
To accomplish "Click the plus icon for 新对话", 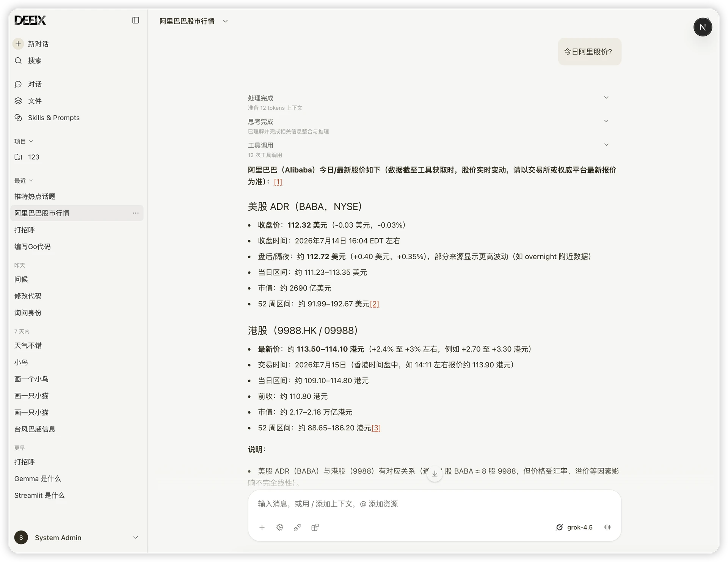I will [18, 44].
